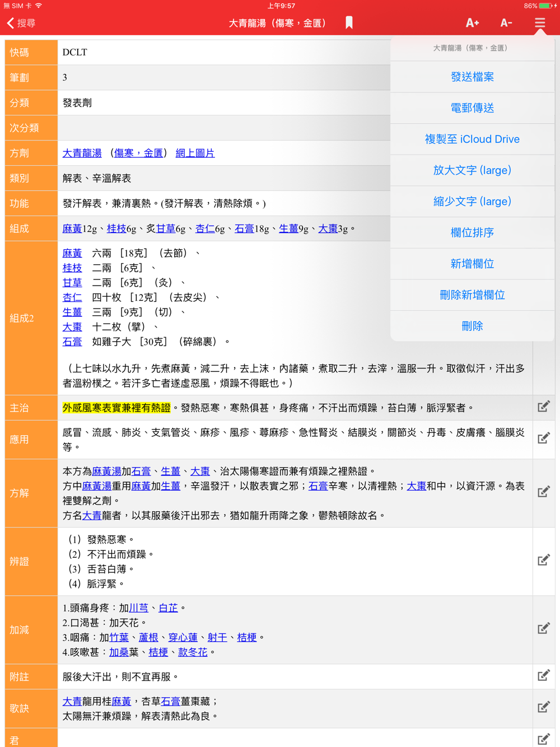Open 麻黃 六兩 link in 組成2
This screenshot has height=747, width=560.
(x=72, y=253)
